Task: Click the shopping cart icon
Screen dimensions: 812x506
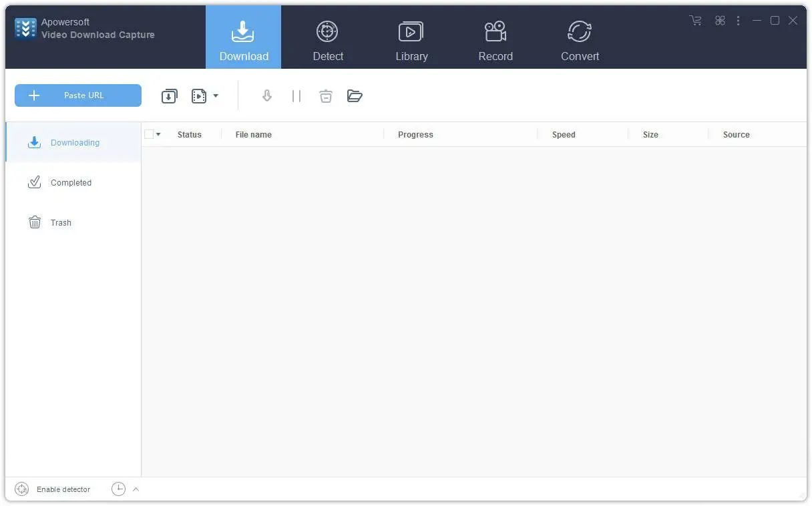Action: (695, 21)
